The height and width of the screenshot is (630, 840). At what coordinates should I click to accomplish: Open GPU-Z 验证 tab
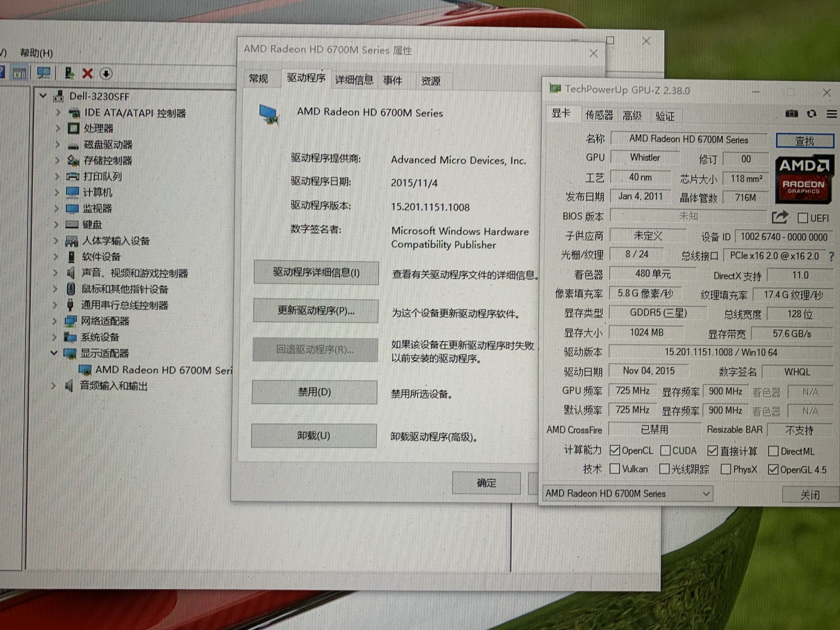tap(665, 116)
